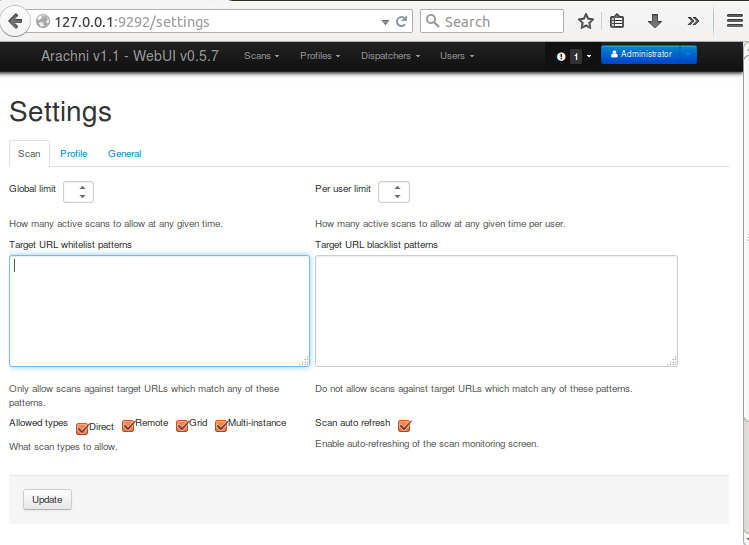Expand the Scans dropdown menu
Screen dimensions: 749x545
coord(261,56)
